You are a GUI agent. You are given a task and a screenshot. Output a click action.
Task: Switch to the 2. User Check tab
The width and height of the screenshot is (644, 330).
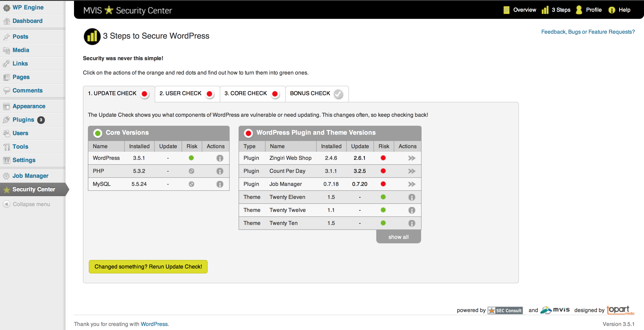pyautogui.click(x=187, y=94)
